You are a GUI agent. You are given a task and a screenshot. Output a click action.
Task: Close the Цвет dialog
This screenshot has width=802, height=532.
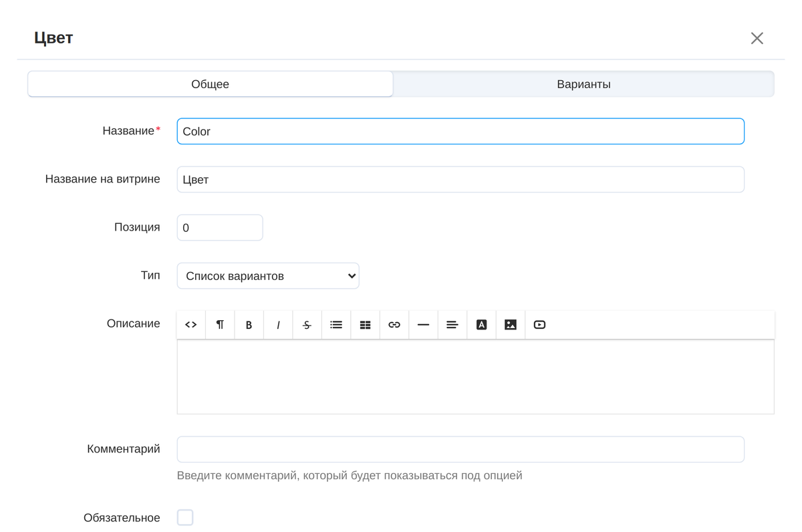[757, 38]
